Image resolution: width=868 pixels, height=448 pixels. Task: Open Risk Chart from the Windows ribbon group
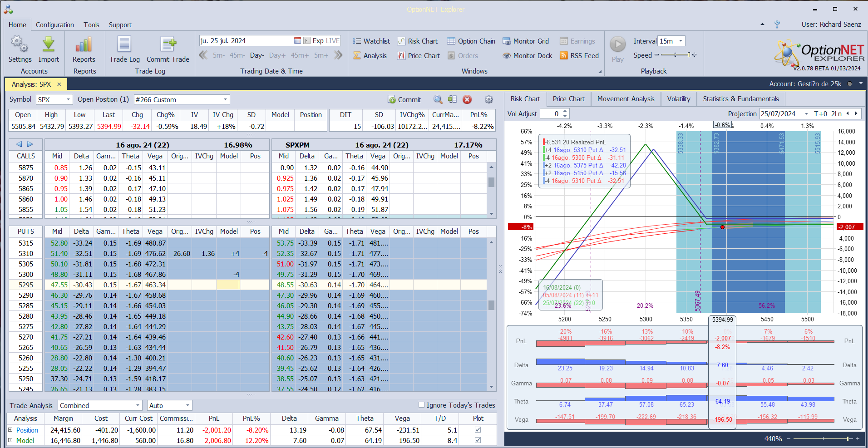(x=418, y=41)
